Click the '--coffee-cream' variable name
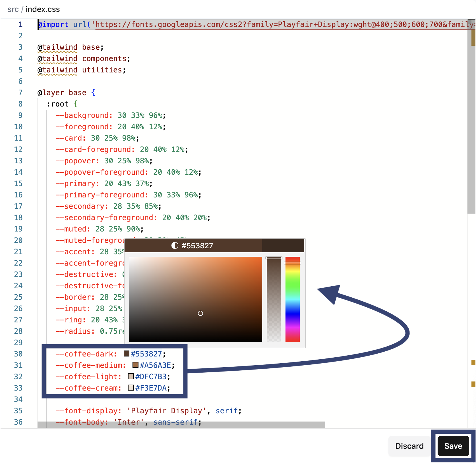This screenshot has width=476, height=463. point(86,388)
